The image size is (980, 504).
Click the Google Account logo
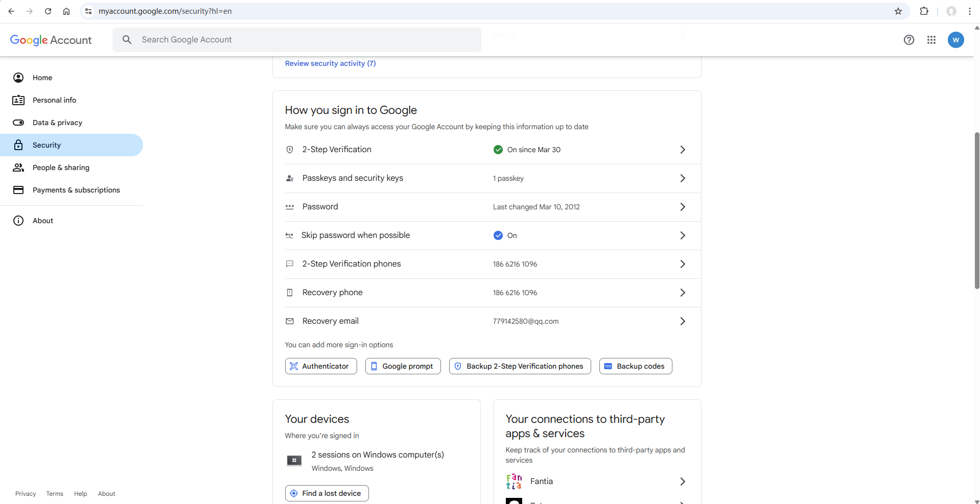pos(51,40)
